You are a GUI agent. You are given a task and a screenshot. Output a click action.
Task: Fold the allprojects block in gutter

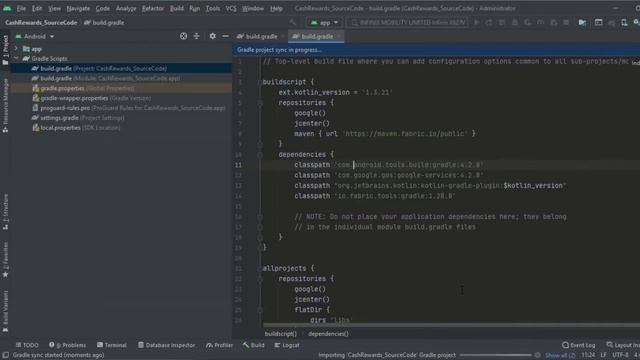(260, 268)
